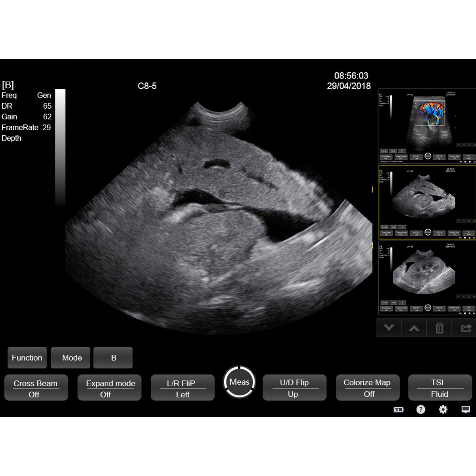
Task: Click the monitor display icon
Action: pyautogui.click(x=466, y=409)
